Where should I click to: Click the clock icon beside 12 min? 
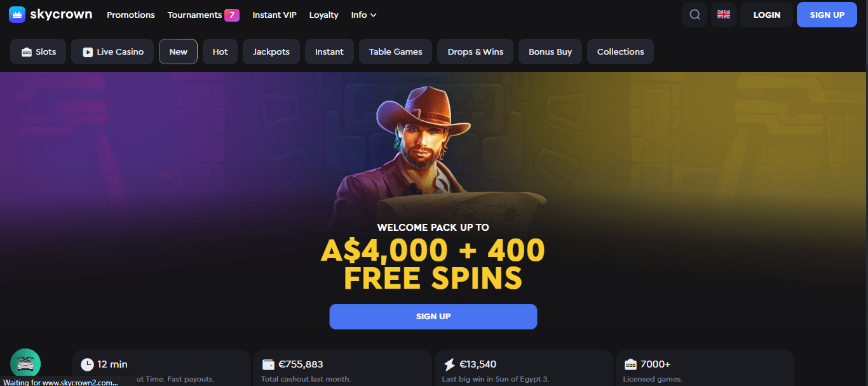(88, 364)
